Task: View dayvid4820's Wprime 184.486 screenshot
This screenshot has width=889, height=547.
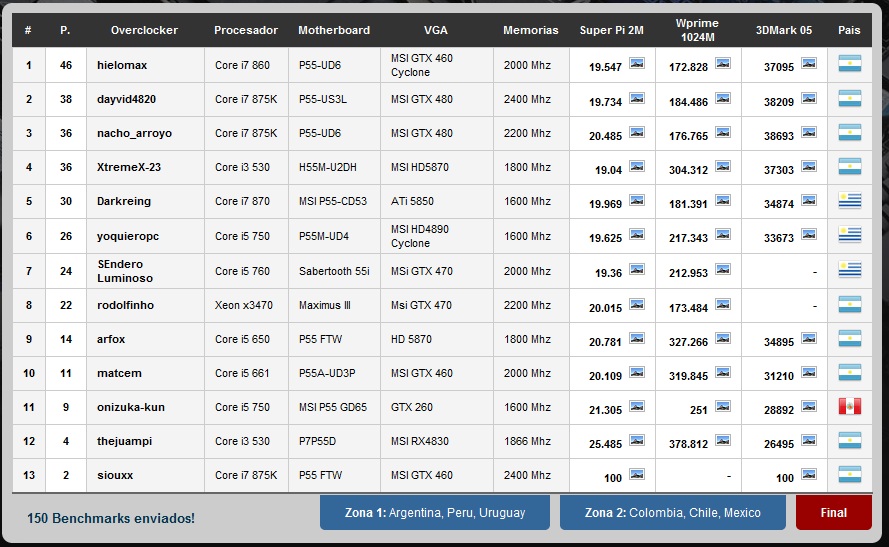Action: point(722,99)
